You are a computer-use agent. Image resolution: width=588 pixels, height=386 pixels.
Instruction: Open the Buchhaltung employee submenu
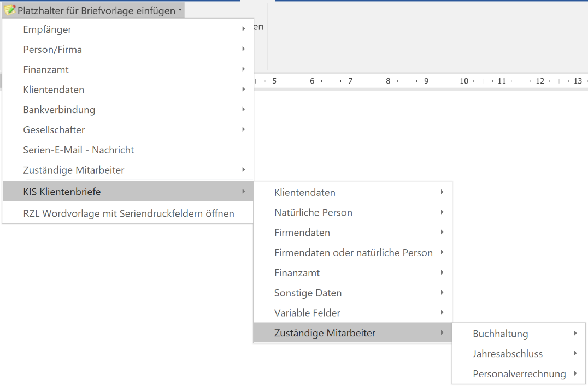tap(500, 334)
